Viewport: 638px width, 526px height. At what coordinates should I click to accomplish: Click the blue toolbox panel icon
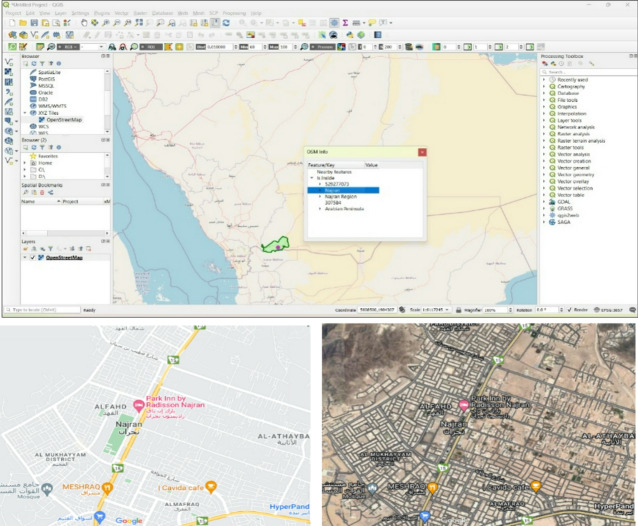click(334, 23)
